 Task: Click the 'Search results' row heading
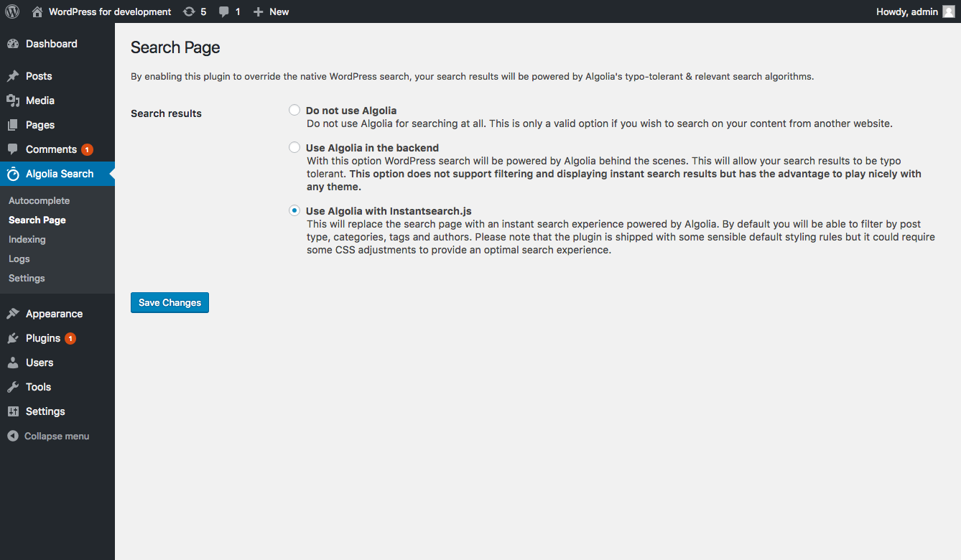coord(166,113)
